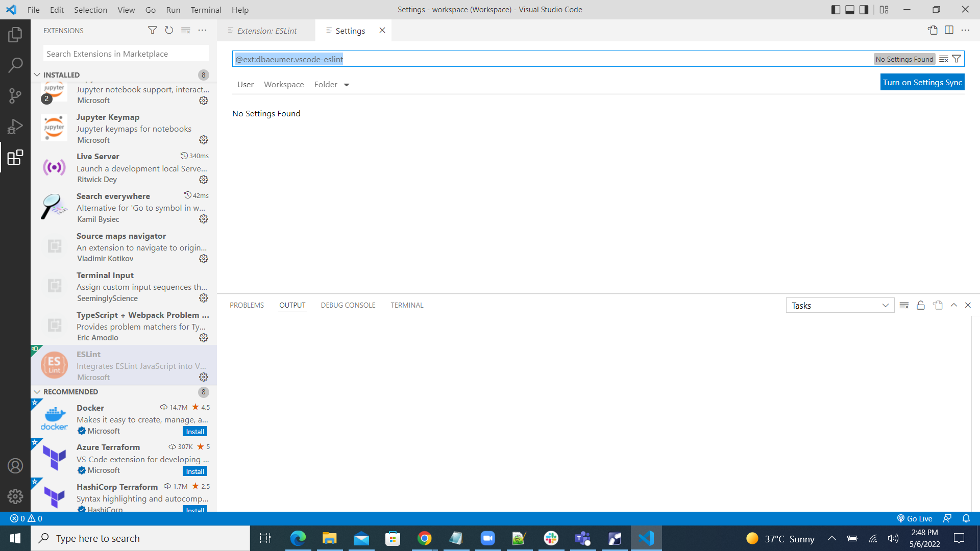The height and width of the screenshot is (551, 980).
Task: Click Turn on Settings Sync
Action: (x=922, y=82)
